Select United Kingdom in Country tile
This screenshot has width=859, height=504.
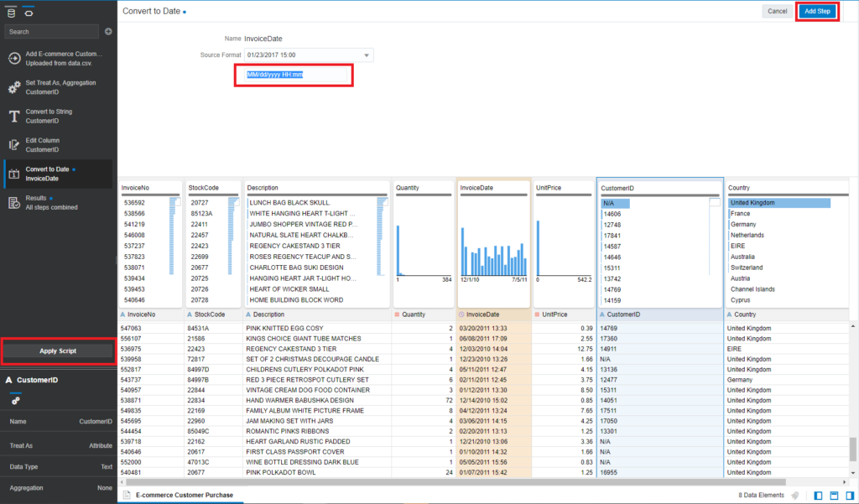(x=779, y=203)
